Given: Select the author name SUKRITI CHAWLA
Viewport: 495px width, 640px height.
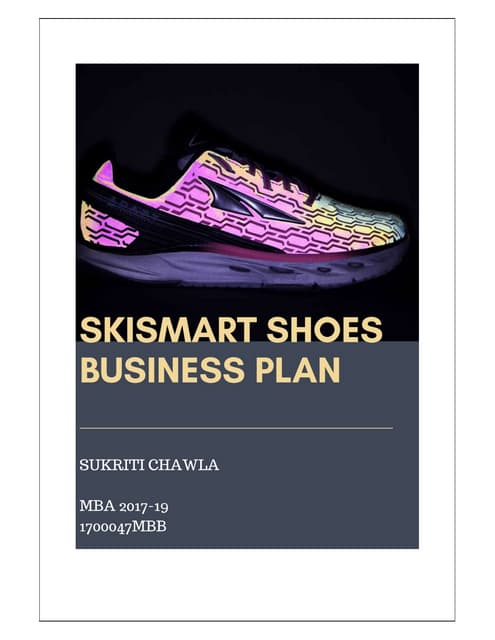Looking at the screenshot, I should [x=149, y=465].
